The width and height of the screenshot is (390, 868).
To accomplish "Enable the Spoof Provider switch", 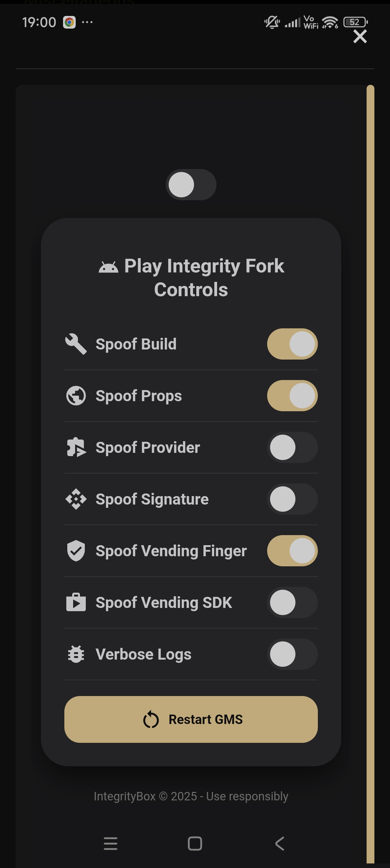I will [x=292, y=447].
